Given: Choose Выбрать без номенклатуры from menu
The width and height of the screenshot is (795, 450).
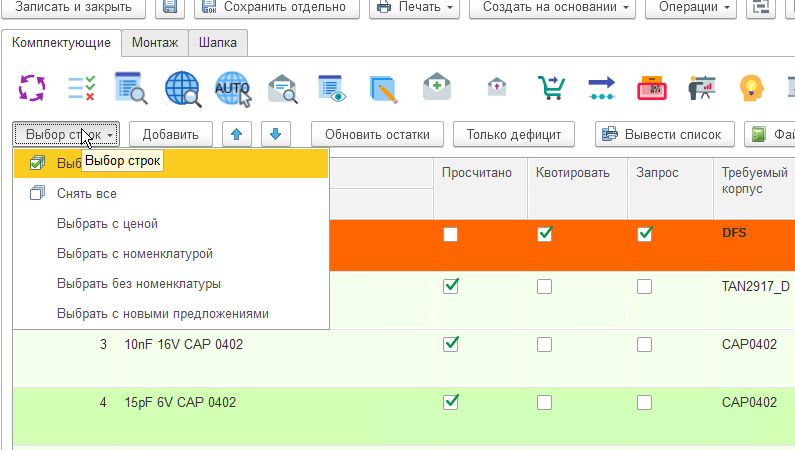Looking at the screenshot, I should (x=138, y=284).
